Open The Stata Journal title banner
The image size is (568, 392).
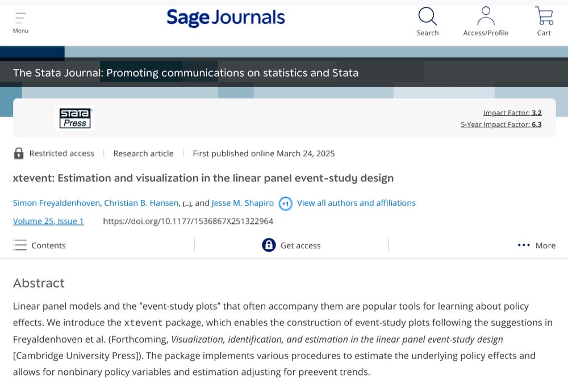pos(186,73)
